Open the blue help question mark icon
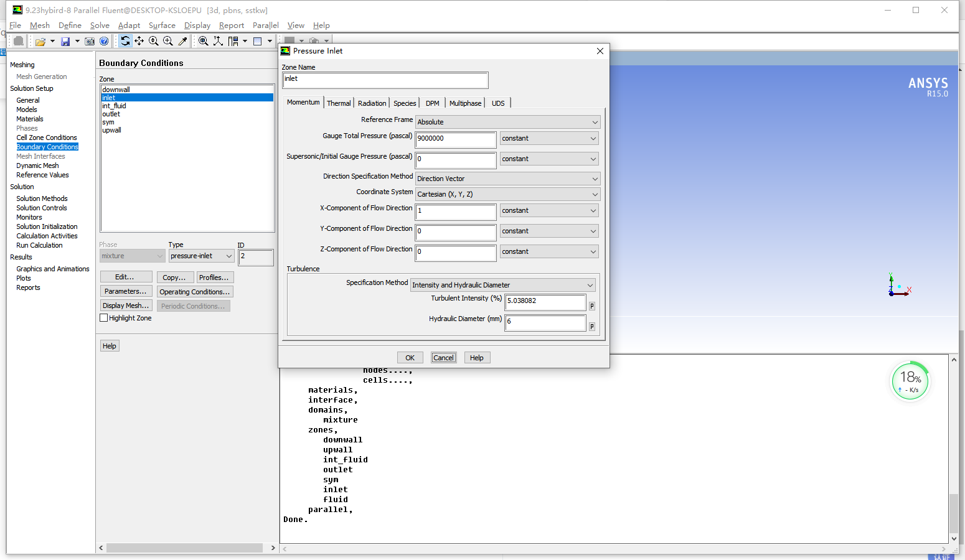 [104, 41]
